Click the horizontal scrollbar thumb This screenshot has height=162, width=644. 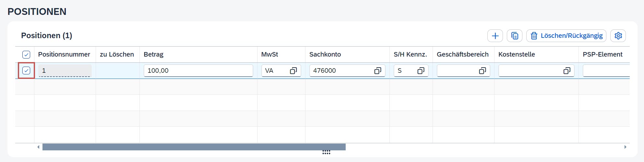(194, 147)
